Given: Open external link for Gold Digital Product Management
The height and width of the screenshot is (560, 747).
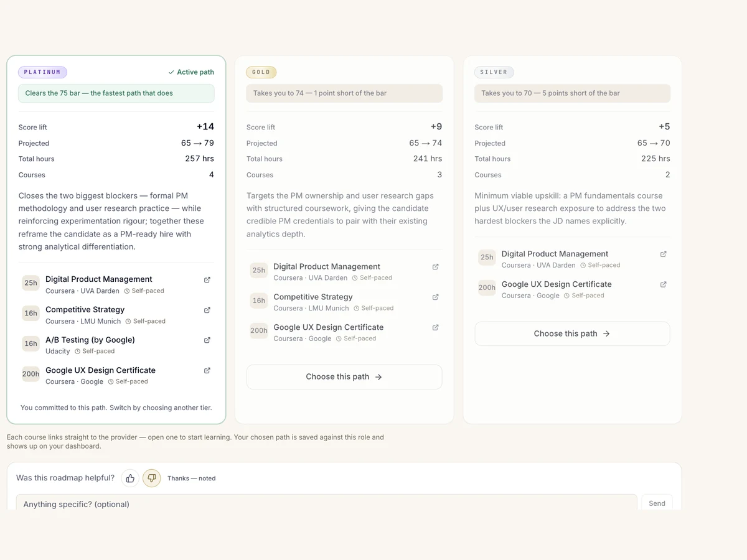Looking at the screenshot, I should 436,267.
